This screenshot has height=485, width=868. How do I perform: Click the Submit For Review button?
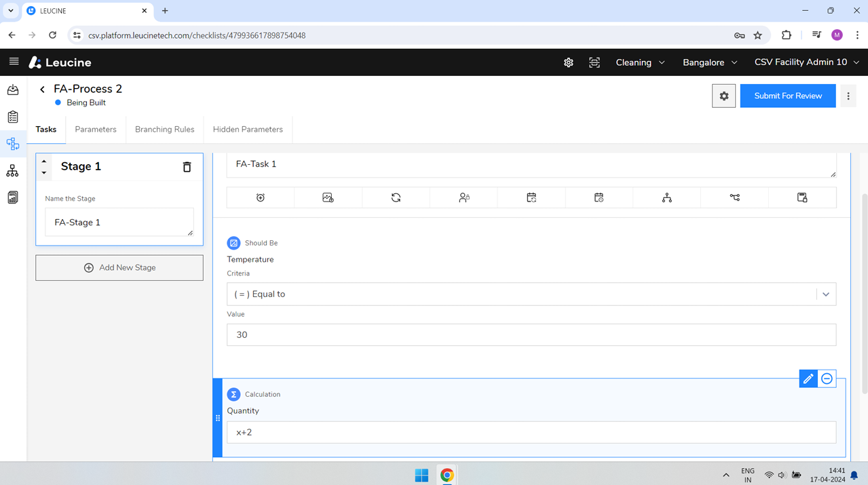point(787,96)
